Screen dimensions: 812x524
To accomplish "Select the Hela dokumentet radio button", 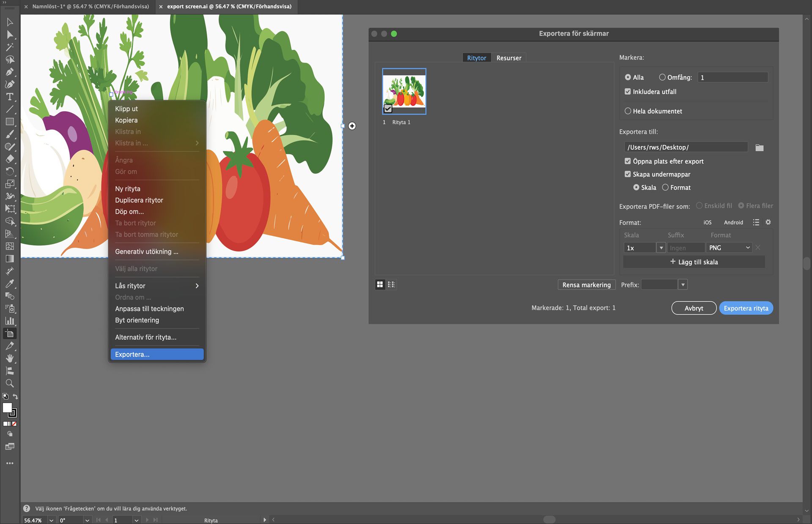I will 628,111.
